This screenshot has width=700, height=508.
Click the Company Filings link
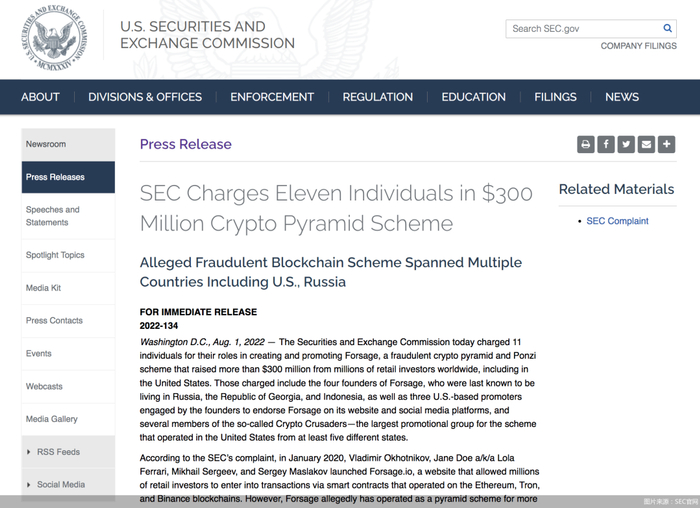[x=638, y=46]
